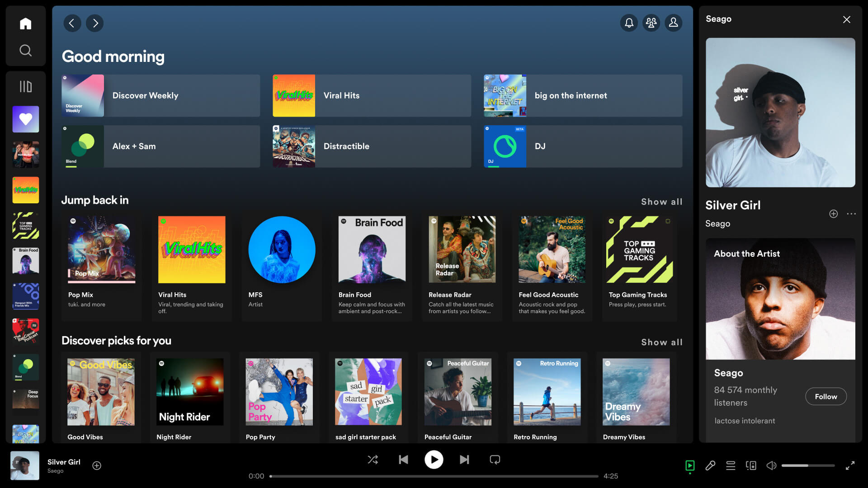
Task: Open the notifications bell icon
Action: coord(629,23)
